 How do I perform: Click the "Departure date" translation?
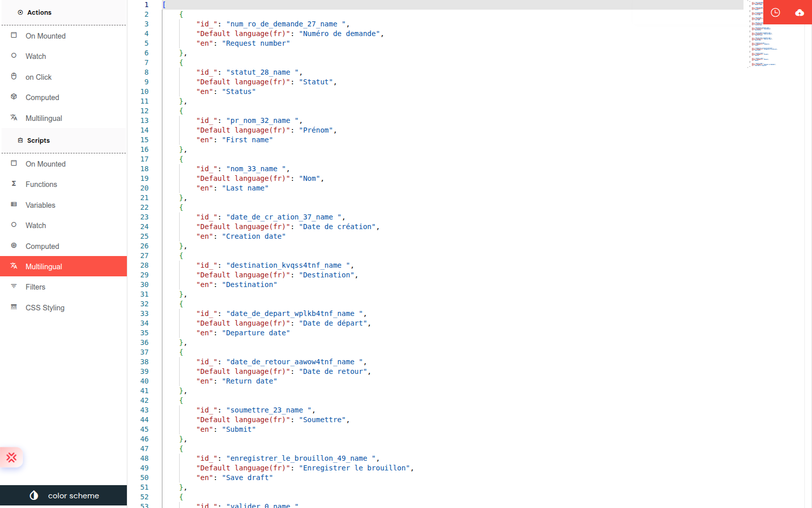(256, 333)
